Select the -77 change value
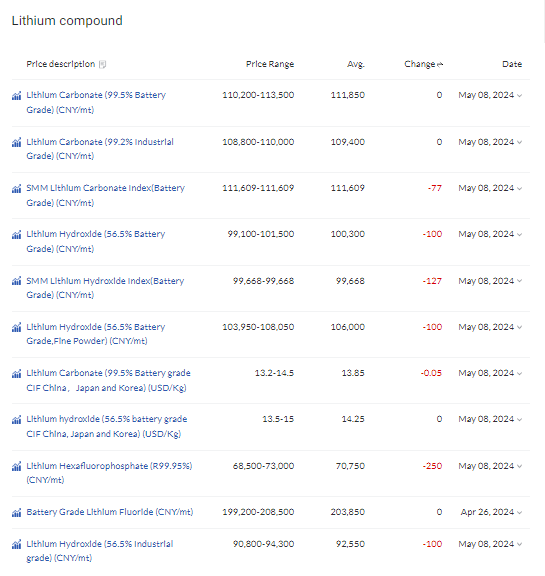The image size is (545, 576). pyautogui.click(x=435, y=188)
